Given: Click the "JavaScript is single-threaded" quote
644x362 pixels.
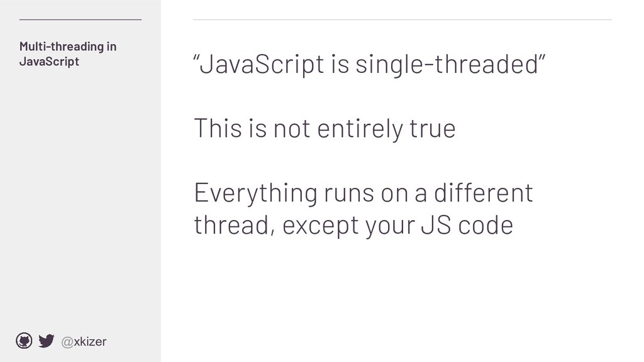Looking at the screenshot, I should pos(369,65).
